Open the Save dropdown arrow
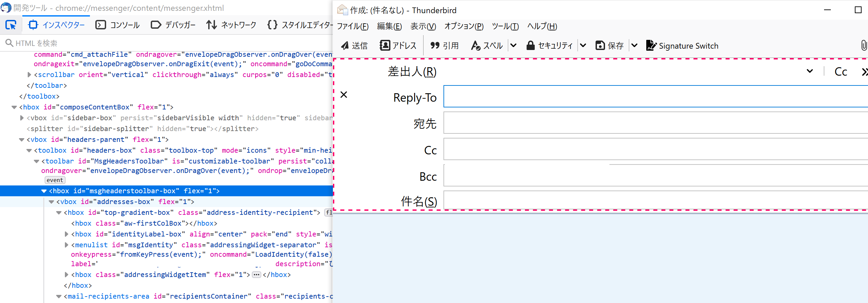868x303 pixels. click(634, 46)
